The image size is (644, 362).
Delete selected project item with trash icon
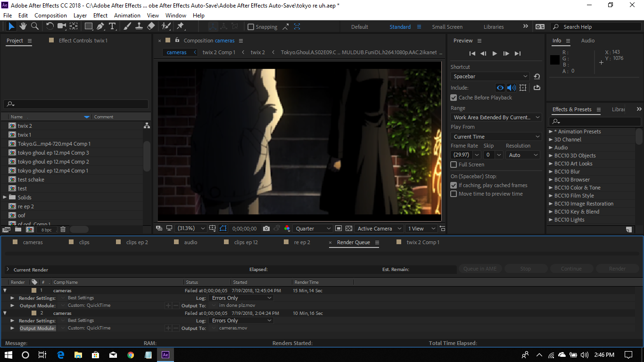pos(63,230)
